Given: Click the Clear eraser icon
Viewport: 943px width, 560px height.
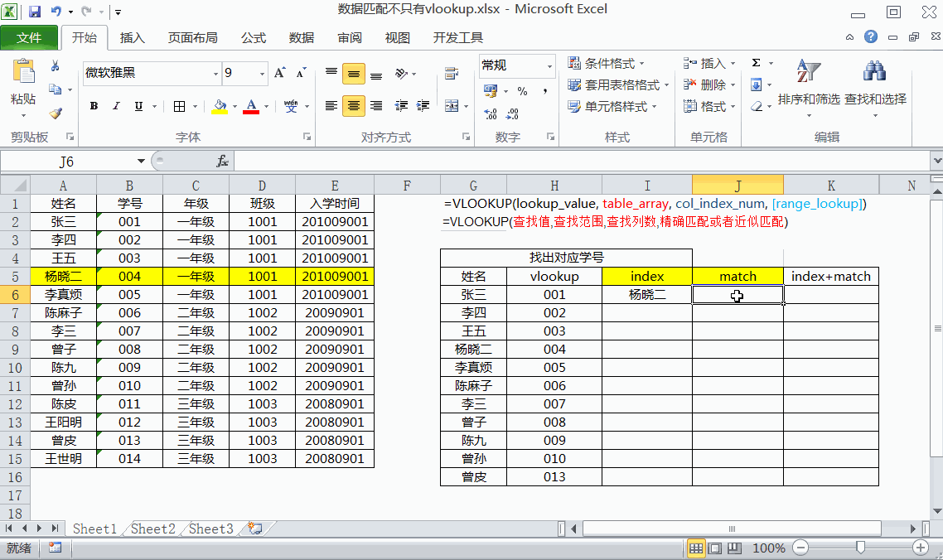Looking at the screenshot, I should point(757,107).
